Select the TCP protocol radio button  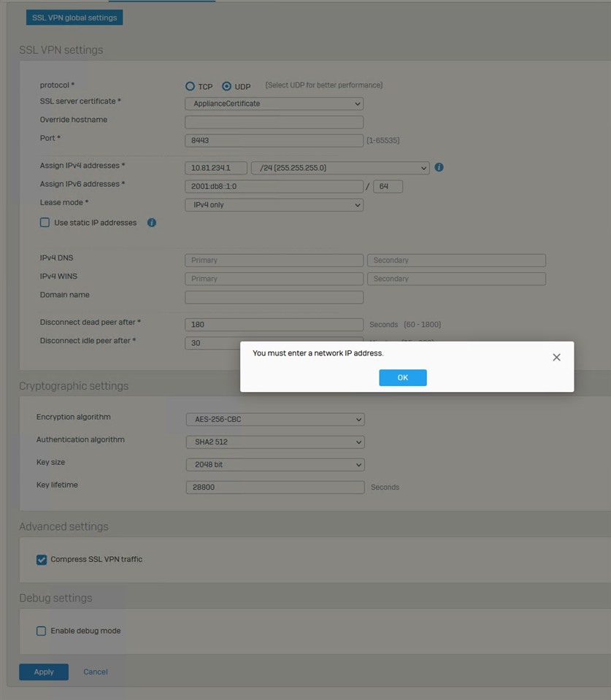(x=190, y=86)
